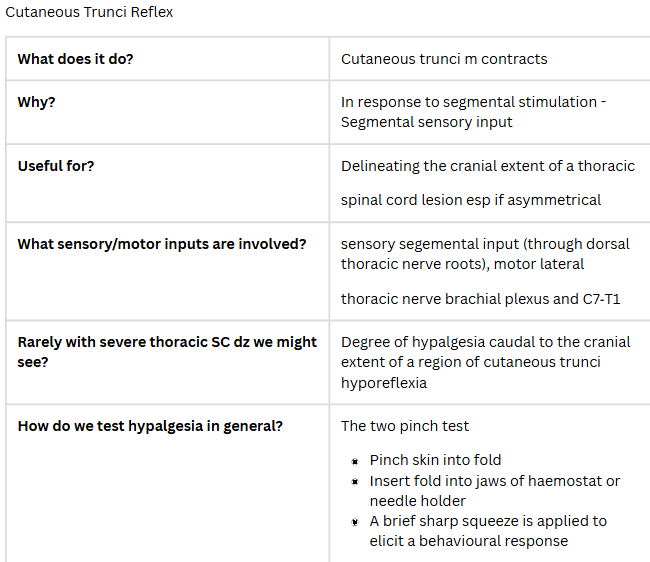Viewport: 650px width, 562px height.
Task: Click "In response to segmental stimulation" line
Action: point(473,102)
